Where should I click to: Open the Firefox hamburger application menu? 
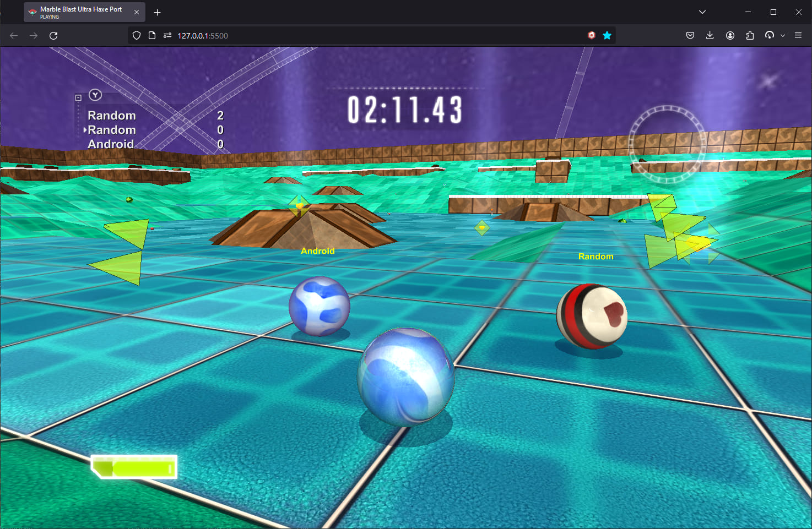click(x=798, y=35)
